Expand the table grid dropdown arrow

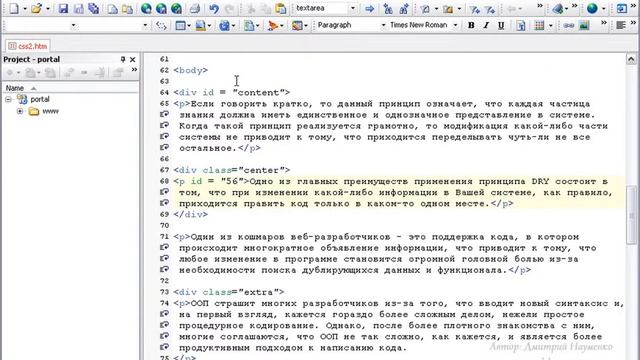(x=550, y=25)
